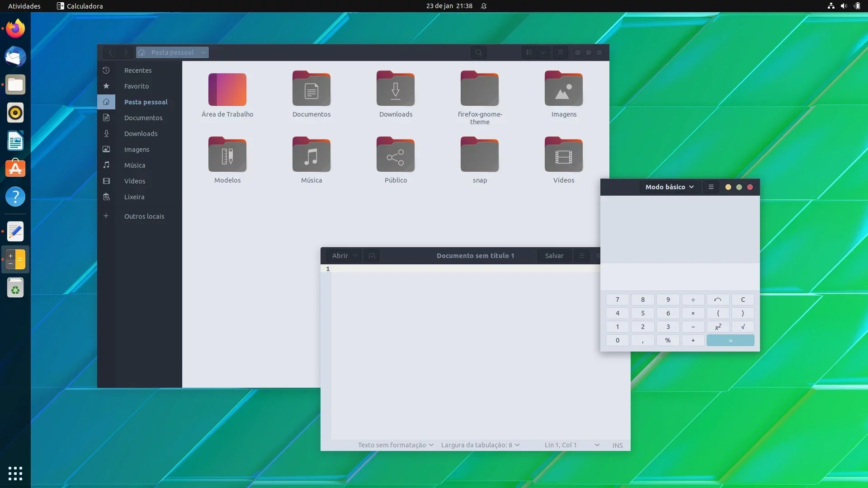
Task: Click the percent button in calculator
Action: 668,340
